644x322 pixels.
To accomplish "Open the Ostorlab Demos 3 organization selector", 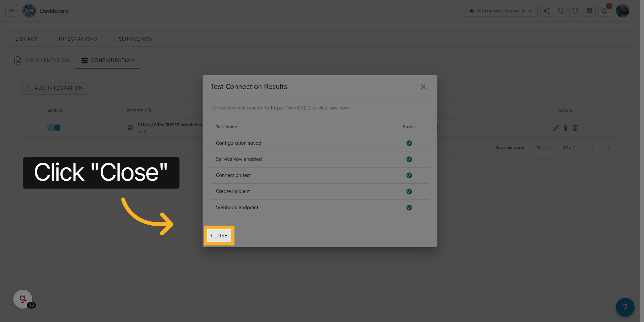I will [x=501, y=10].
